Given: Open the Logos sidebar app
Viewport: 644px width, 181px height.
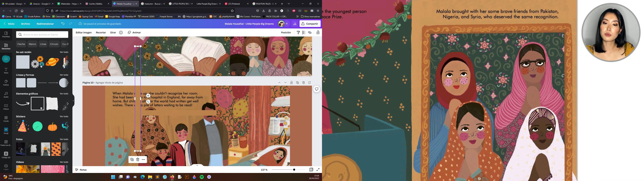Looking at the screenshot, I should pos(6,167).
